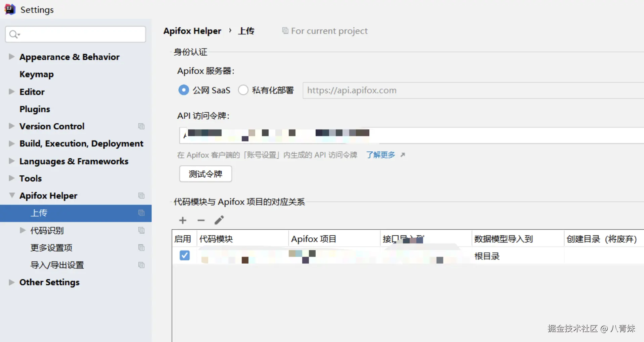This screenshot has height=342, width=644.
Task: Expand the Other Settings arrow
Action: [x=12, y=282]
